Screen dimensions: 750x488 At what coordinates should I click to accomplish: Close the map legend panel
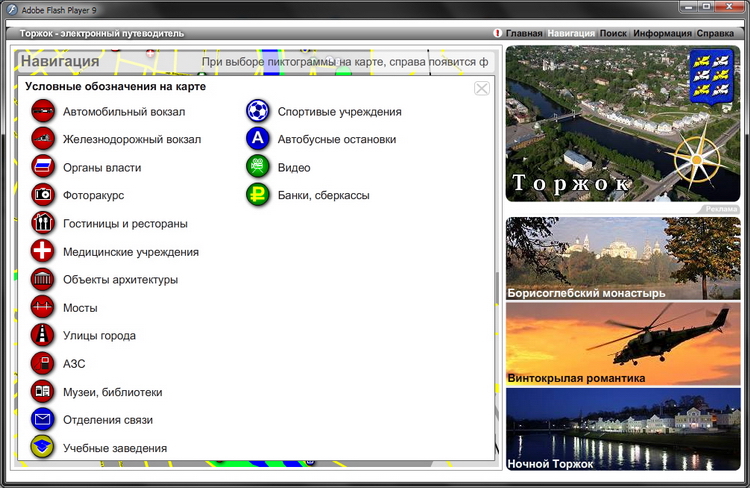point(482,88)
